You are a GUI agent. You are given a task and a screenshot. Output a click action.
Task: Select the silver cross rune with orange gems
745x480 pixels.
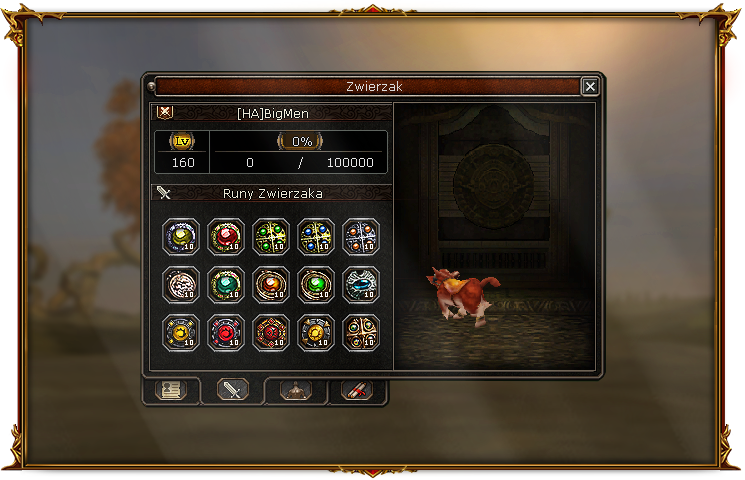click(361, 237)
